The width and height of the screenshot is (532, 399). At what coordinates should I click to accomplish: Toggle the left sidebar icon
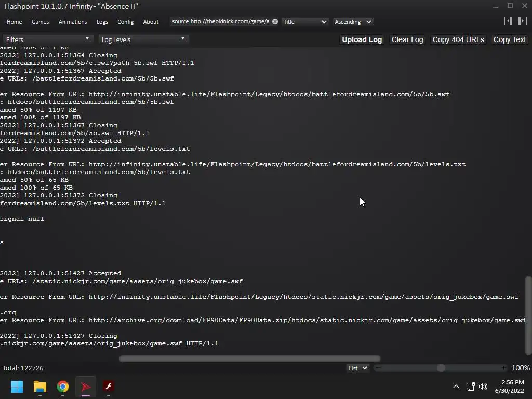[508, 21]
